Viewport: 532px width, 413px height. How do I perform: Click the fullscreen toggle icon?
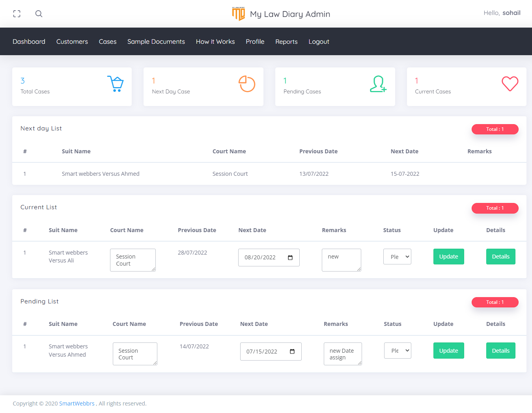point(17,14)
